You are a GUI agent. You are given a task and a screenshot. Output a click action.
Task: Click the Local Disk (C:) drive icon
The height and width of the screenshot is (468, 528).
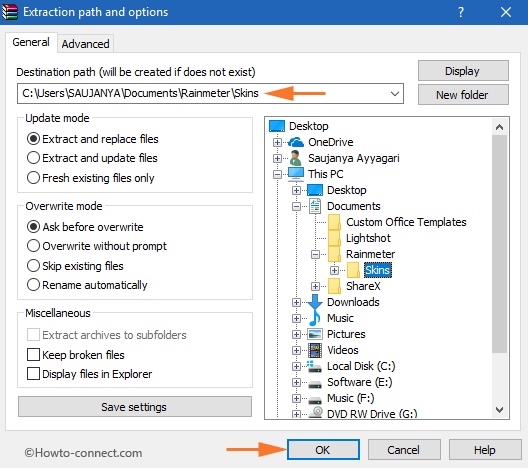(x=315, y=366)
